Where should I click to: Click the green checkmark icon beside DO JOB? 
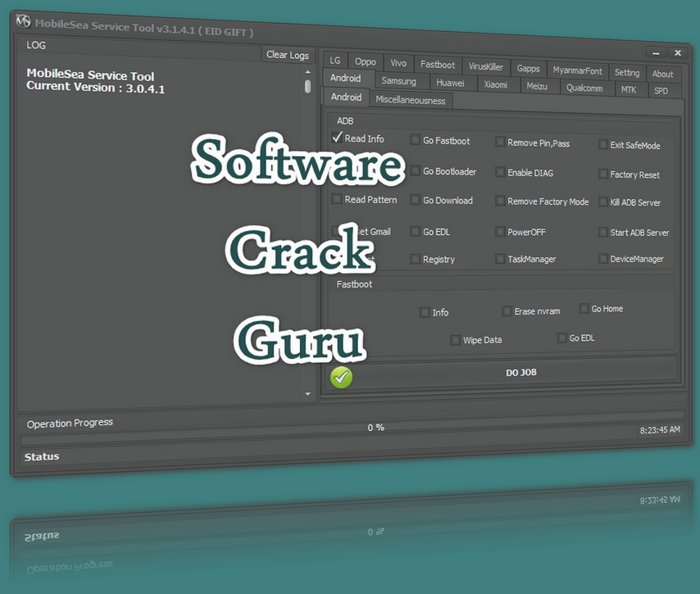tap(341, 378)
